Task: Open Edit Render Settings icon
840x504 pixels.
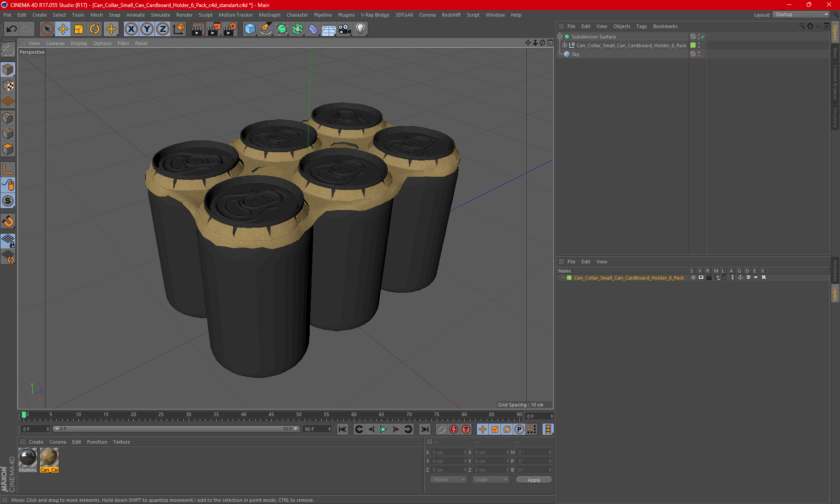Action: pyautogui.click(x=230, y=29)
